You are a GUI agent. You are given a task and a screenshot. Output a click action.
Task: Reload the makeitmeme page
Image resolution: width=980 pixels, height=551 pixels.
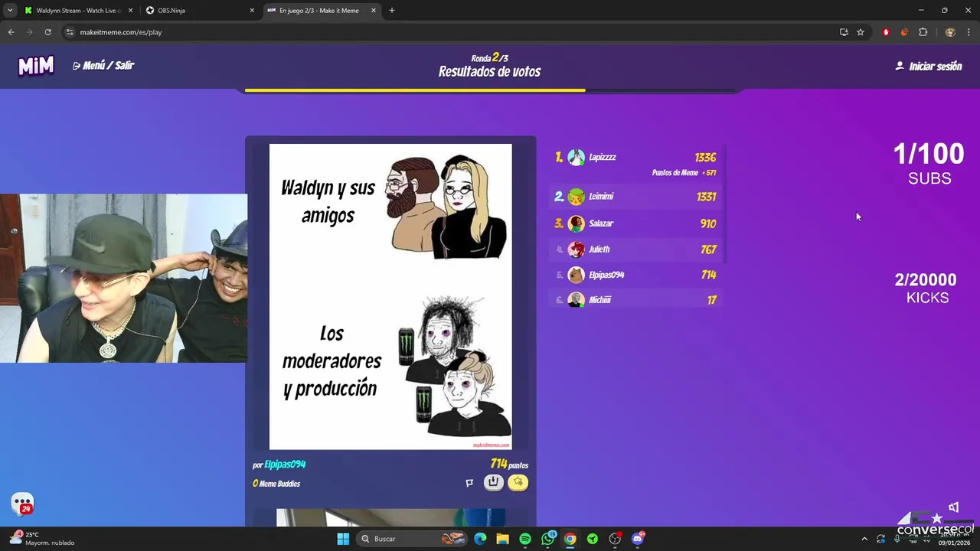click(x=47, y=32)
